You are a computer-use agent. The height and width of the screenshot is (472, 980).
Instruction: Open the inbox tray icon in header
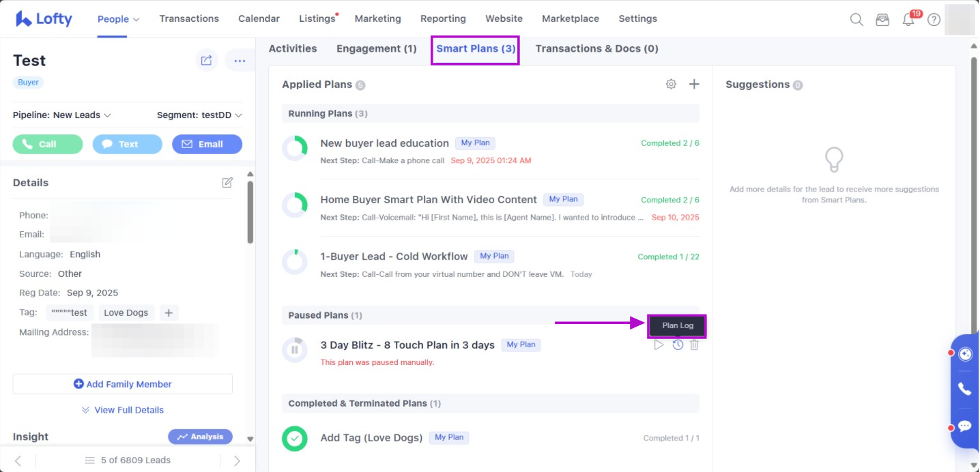pyautogui.click(x=882, y=20)
